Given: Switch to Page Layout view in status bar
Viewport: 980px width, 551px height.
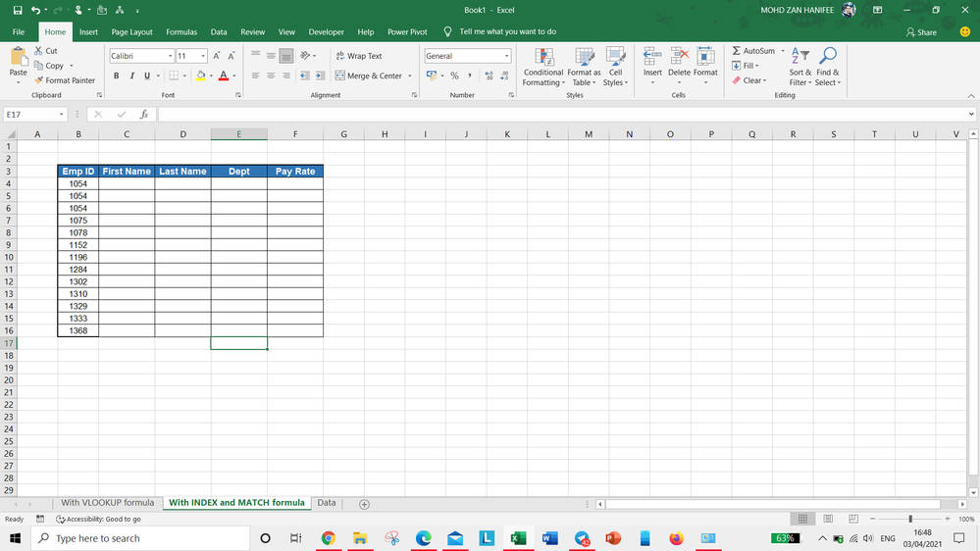Looking at the screenshot, I should coord(828,520).
